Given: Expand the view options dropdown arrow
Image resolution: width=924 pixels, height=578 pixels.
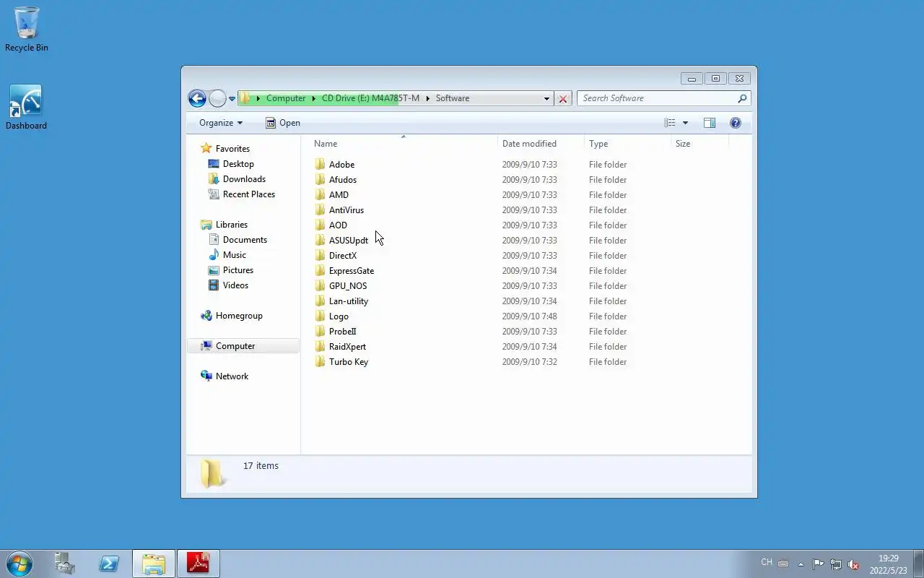Looking at the screenshot, I should pos(685,123).
